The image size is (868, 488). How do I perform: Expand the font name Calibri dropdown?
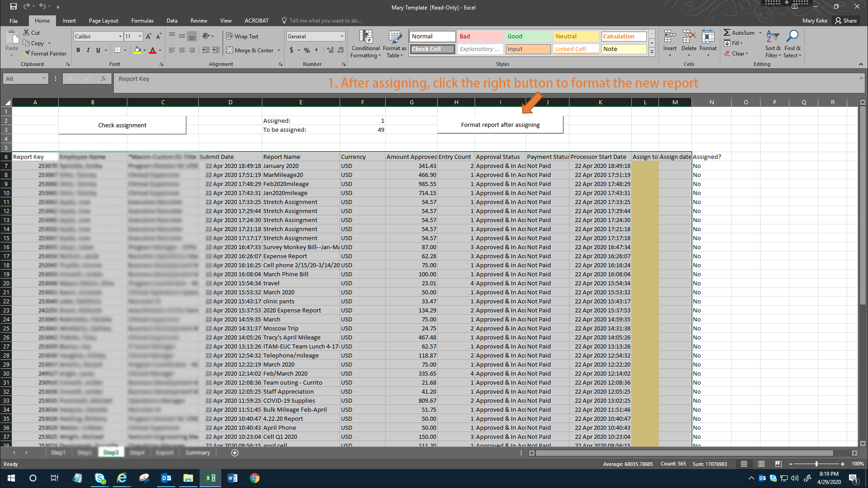(120, 36)
